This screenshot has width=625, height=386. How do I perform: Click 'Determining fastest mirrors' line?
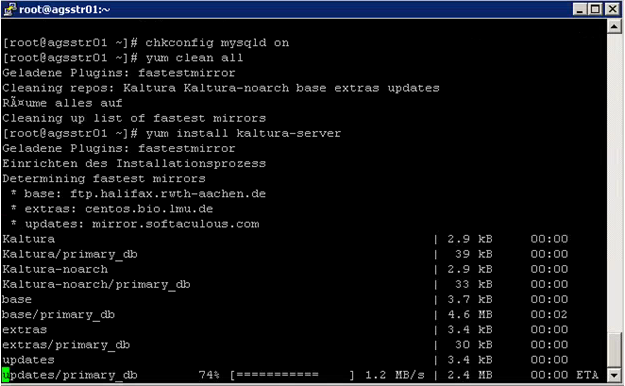pyautogui.click(x=104, y=179)
